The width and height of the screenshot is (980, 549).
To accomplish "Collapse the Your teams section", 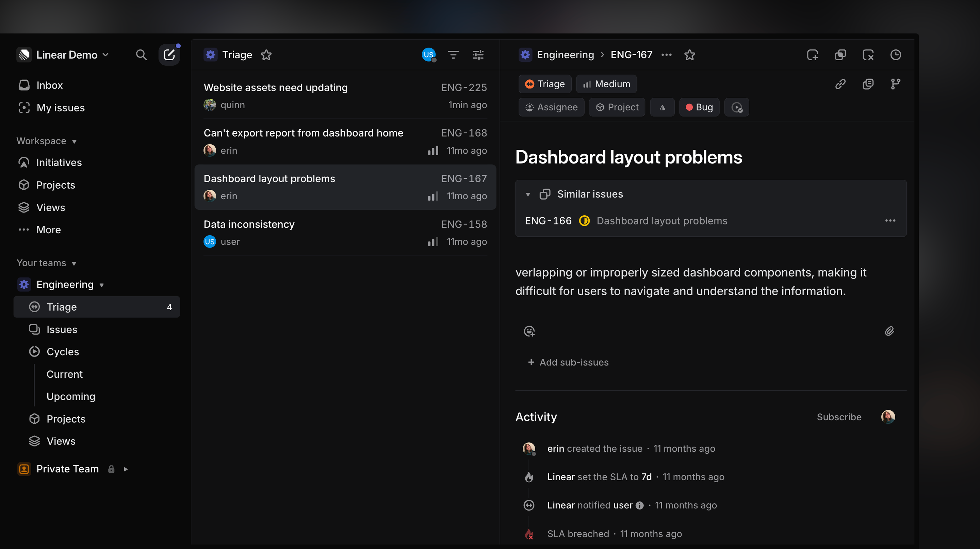I will click(x=47, y=263).
